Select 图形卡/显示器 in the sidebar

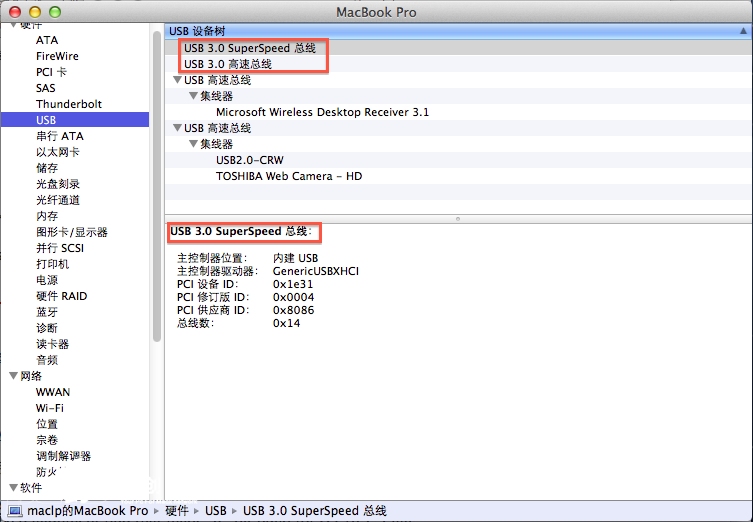[72, 232]
